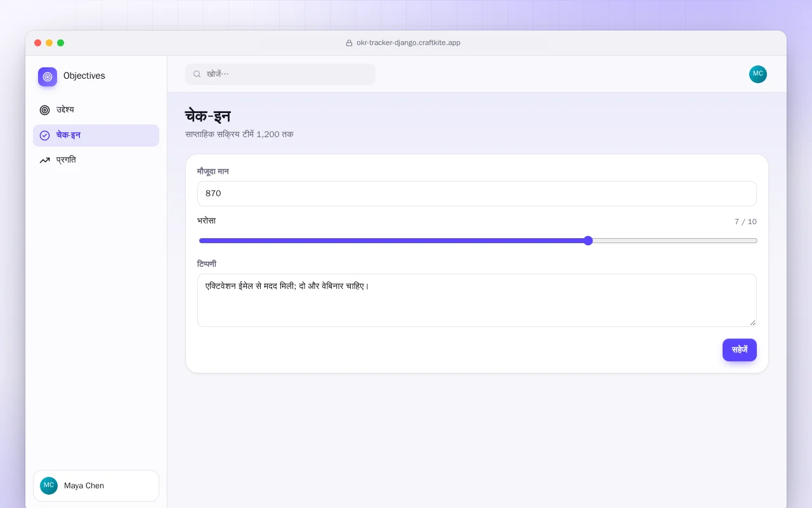The width and height of the screenshot is (812, 508).
Task: Click the Objectives title text
Action: point(84,76)
